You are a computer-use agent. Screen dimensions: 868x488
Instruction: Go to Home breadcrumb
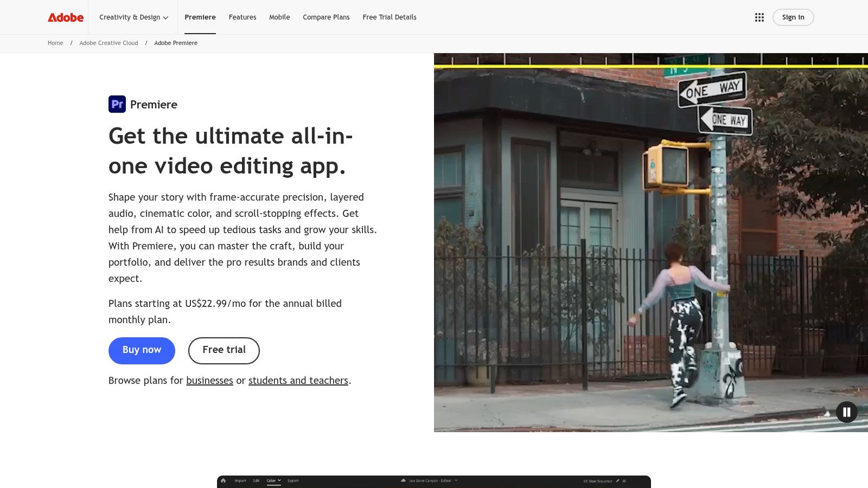[55, 43]
